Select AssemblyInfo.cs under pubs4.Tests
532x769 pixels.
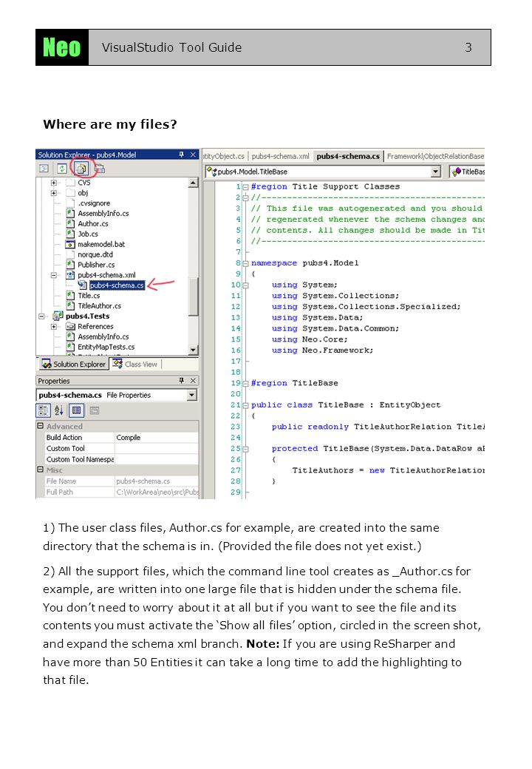pyautogui.click(x=103, y=337)
